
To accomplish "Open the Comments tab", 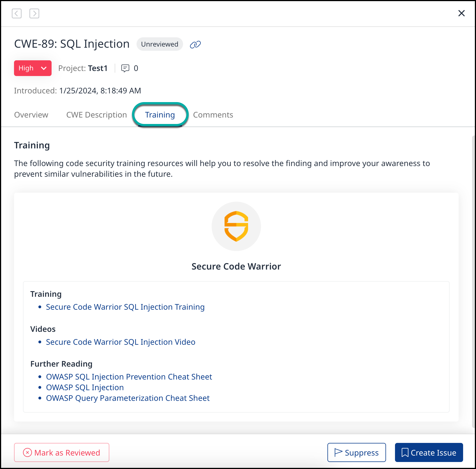I will (x=213, y=115).
